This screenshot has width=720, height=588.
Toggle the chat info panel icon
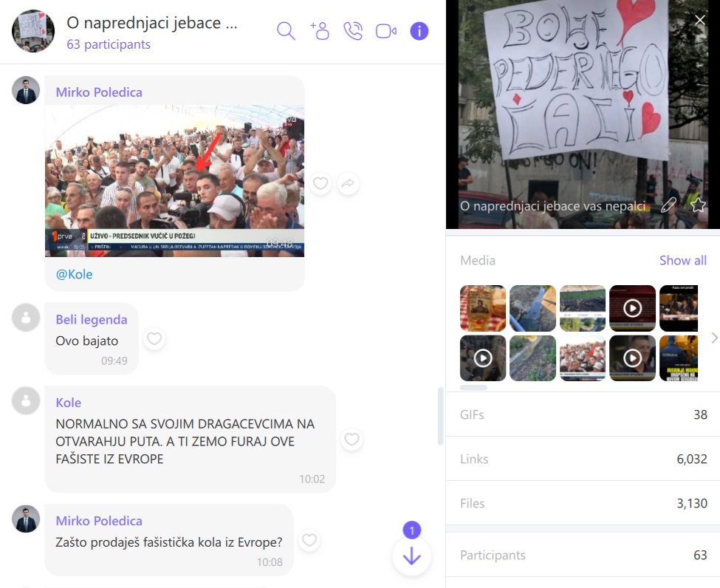click(x=419, y=31)
